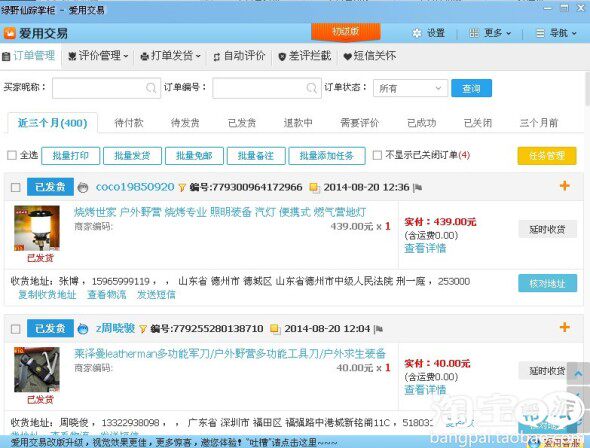Tick the 全选 checkbox
This screenshot has width=590, height=448.
tap(12, 155)
